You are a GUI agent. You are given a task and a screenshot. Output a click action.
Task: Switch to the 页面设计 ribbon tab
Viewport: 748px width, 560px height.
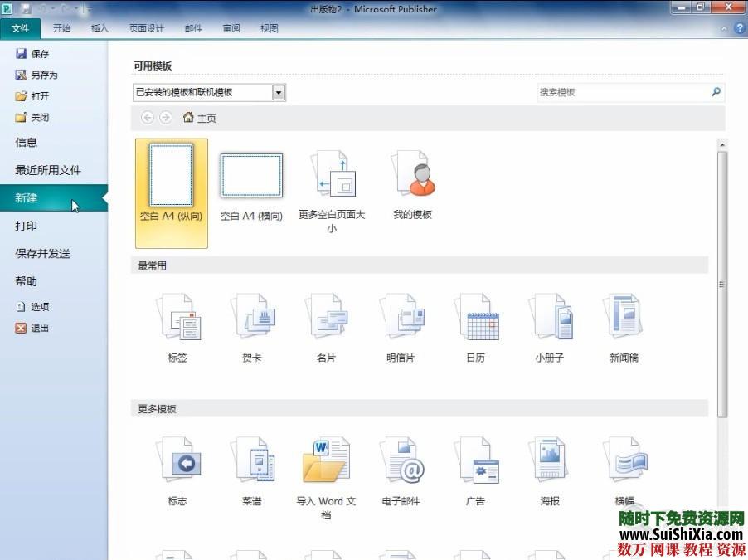pyautogui.click(x=146, y=27)
